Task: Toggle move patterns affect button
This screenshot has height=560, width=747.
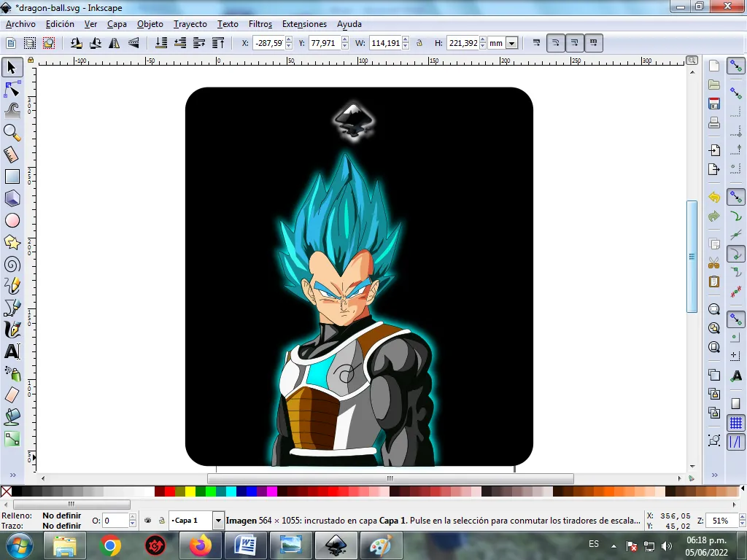Action: pyautogui.click(x=594, y=43)
